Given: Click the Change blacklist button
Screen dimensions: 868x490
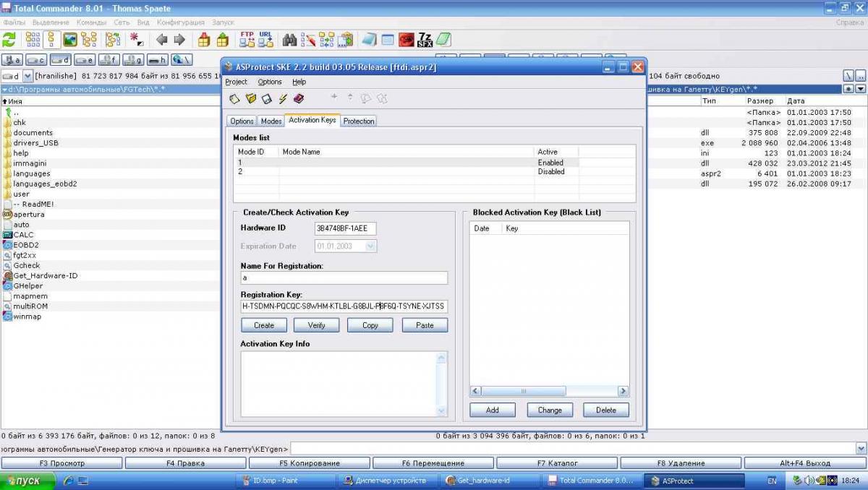Looking at the screenshot, I should click(550, 410).
